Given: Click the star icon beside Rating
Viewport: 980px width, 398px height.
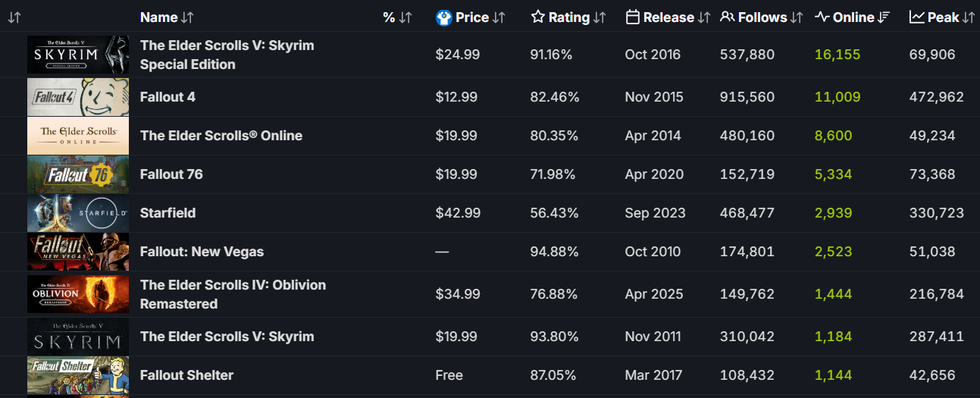Looking at the screenshot, I should [x=538, y=17].
